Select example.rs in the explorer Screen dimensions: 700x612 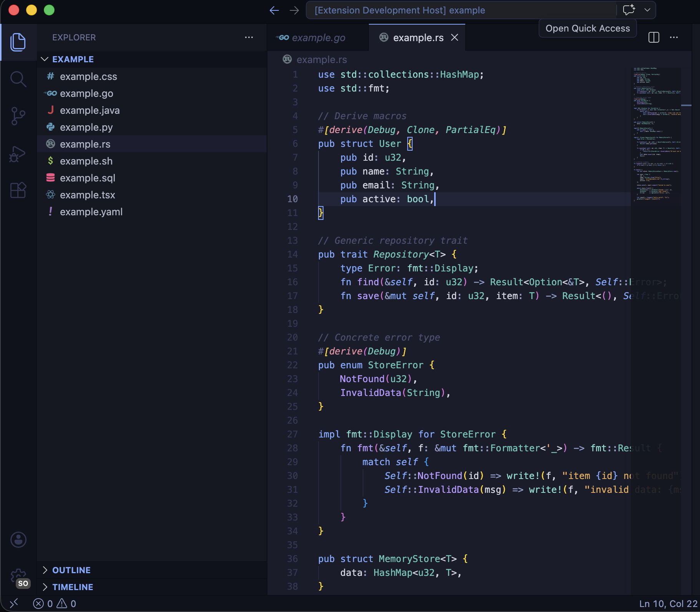tap(152, 144)
